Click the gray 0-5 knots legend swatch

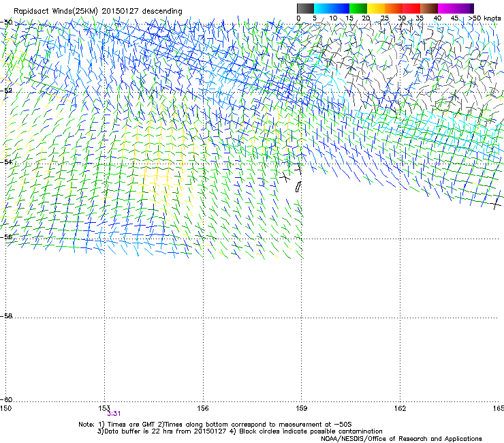(x=305, y=8)
